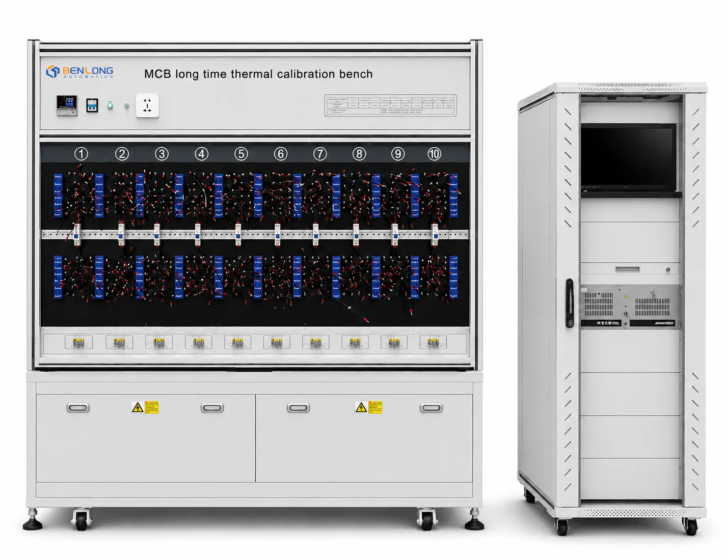
Task: Click the specification nameplate on the panel
Action: click(390, 105)
